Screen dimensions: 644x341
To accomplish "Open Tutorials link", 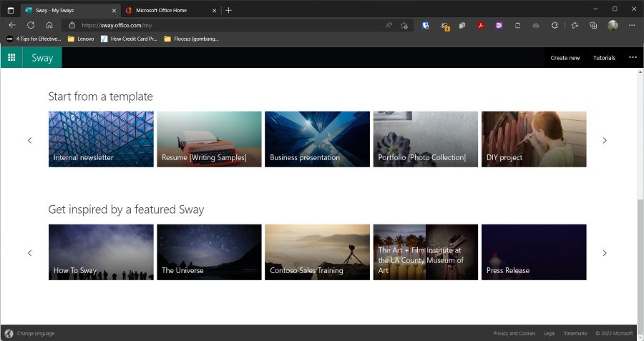I will [x=604, y=58].
